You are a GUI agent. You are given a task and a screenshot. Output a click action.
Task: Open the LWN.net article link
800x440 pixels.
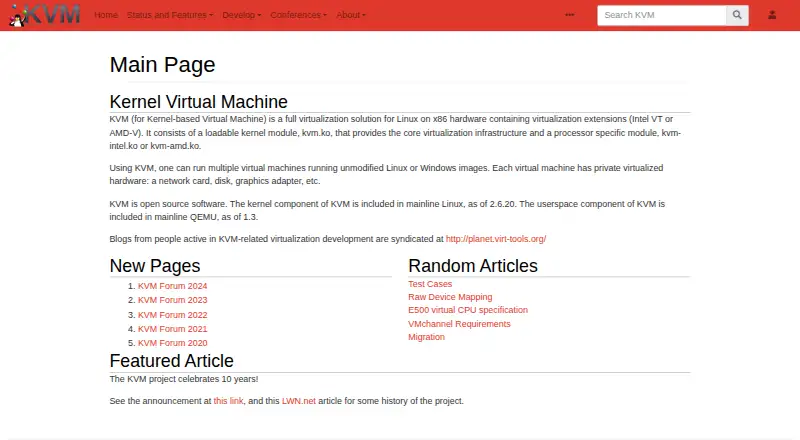[299, 401]
